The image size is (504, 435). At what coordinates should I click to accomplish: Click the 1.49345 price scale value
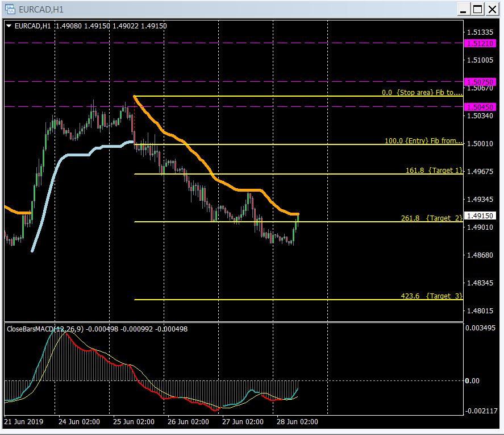coord(480,199)
